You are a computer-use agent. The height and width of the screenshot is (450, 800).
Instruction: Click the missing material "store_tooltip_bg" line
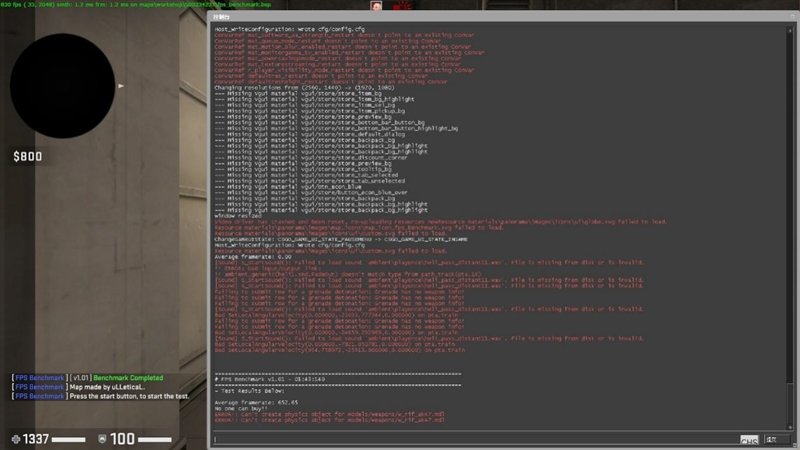tap(303, 169)
